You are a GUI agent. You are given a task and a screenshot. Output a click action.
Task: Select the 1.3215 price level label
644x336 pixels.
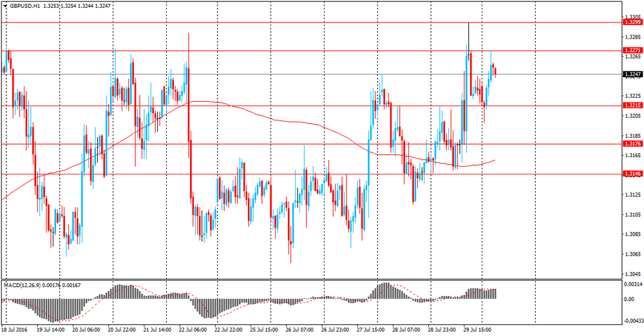point(632,106)
